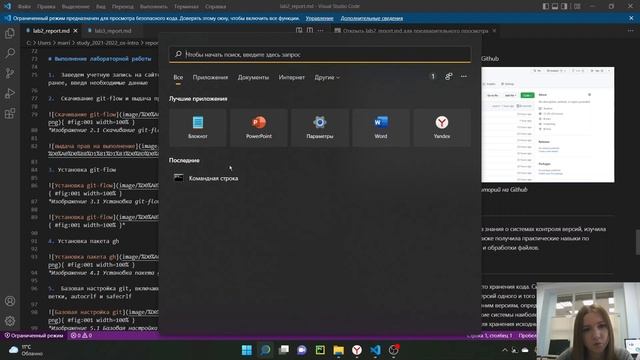The image size is (640, 360).
Task: Open the weather widget on the taskbar
Action: pyautogui.click(x=26, y=350)
